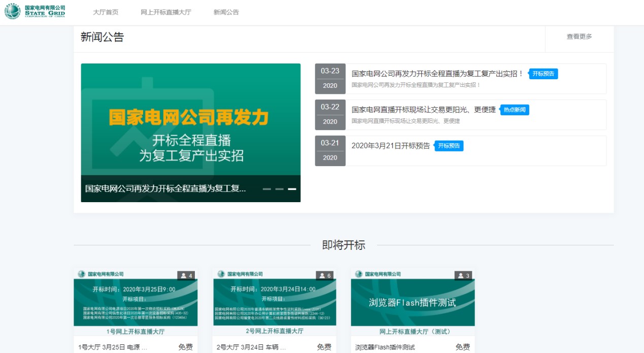Click the 热点新闻 tag badge
The width and height of the screenshot is (644, 353).
[x=515, y=110]
